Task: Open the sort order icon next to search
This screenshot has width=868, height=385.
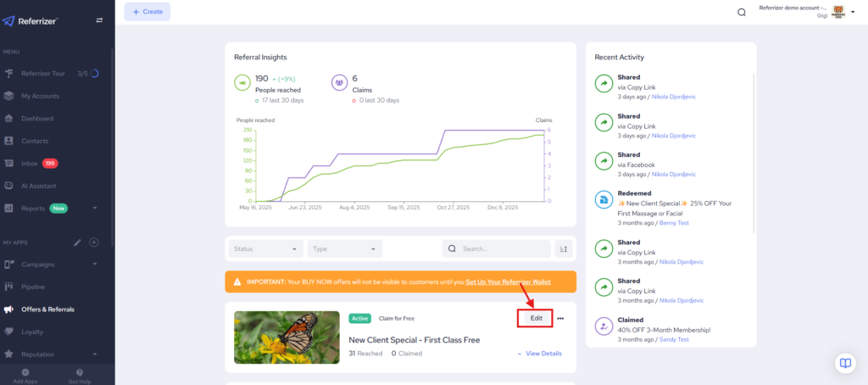Action: click(x=563, y=248)
